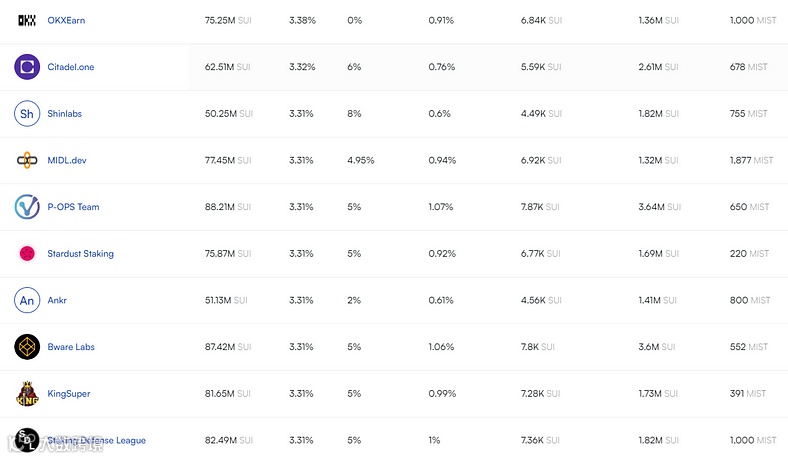
Task: Click the Ankr 'An' avatar icon
Action: click(27, 300)
